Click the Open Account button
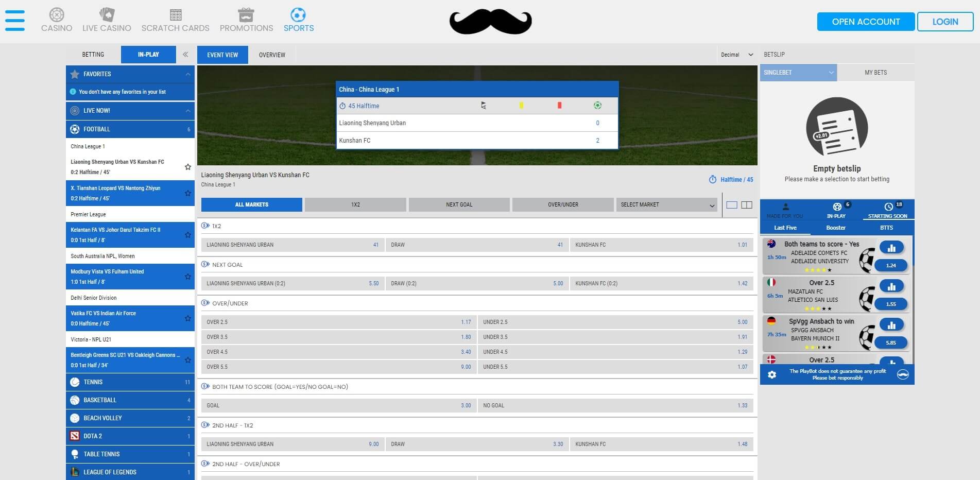Viewport: 980px width, 480px height. (x=866, y=22)
